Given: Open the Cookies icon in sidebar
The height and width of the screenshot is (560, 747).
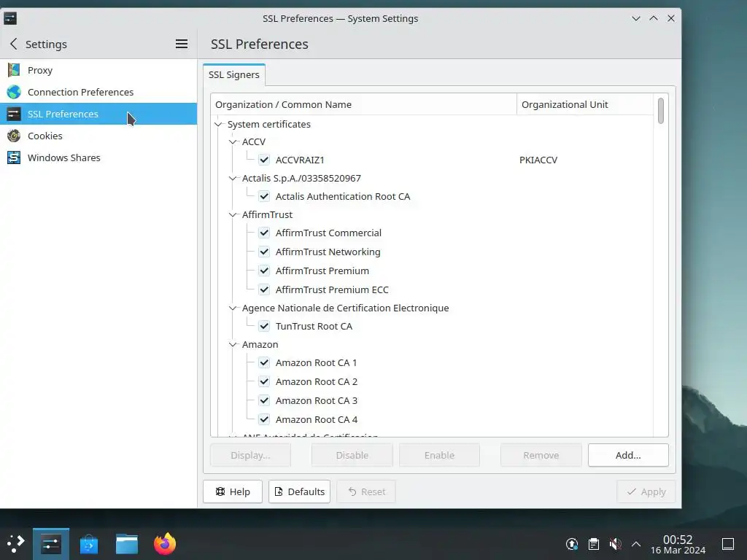Looking at the screenshot, I should [14, 136].
